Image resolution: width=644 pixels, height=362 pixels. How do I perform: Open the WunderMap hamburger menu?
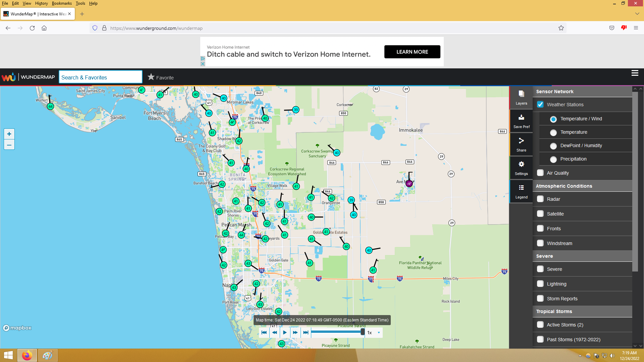point(635,73)
